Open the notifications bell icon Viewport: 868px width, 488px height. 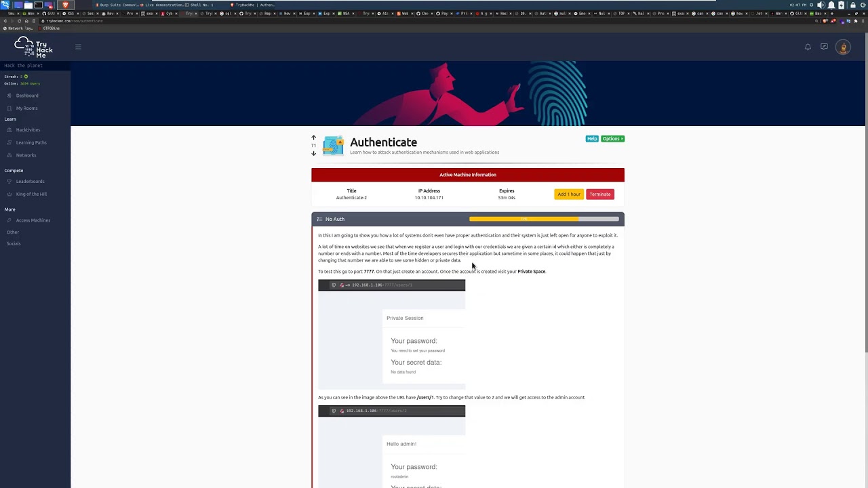click(x=808, y=47)
